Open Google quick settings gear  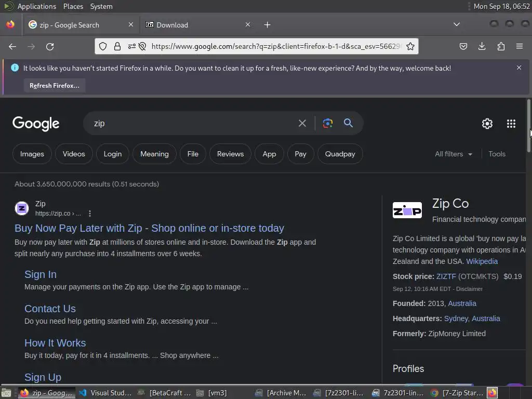487,124
